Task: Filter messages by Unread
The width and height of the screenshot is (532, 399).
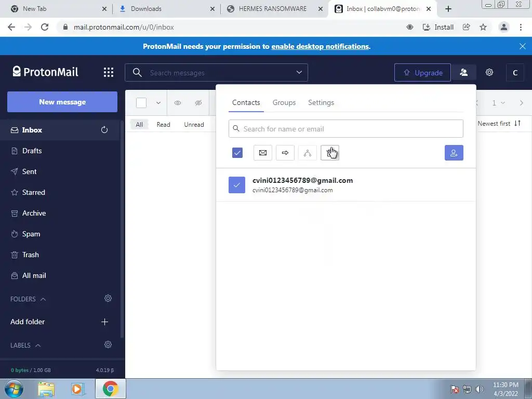Action: [x=194, y=125]
